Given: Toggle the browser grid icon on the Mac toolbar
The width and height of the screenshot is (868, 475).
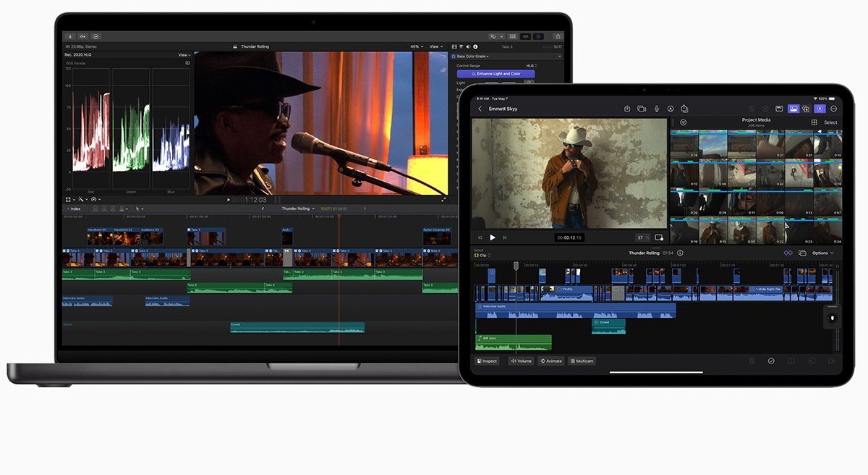Looking at the screenshot, I should tap(512, 36).
